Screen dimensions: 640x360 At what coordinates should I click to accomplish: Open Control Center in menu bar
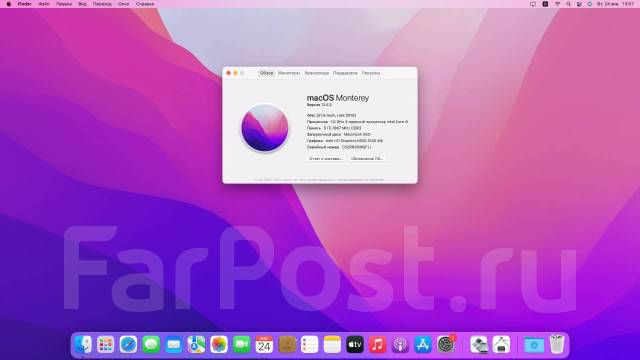point(579,4)
